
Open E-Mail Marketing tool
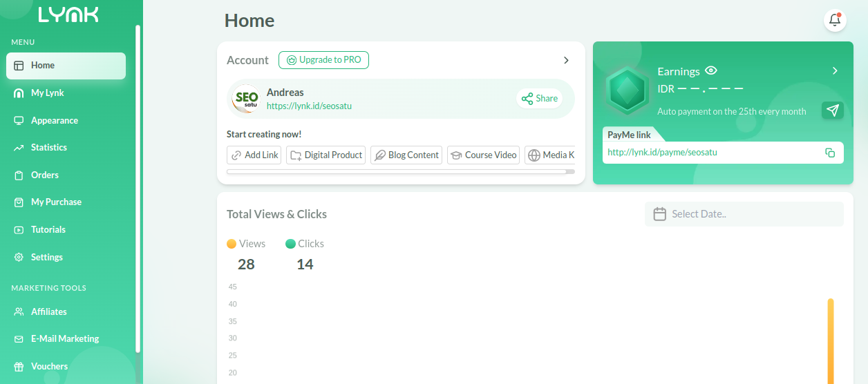(66, 339)
